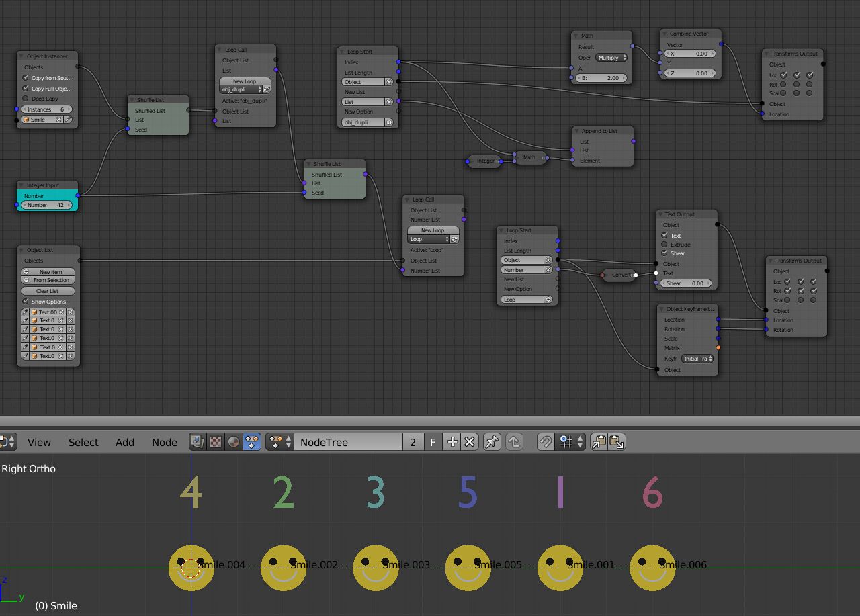Open the Node menu
This screenshot has width=860, height=616.
point(165,442)
